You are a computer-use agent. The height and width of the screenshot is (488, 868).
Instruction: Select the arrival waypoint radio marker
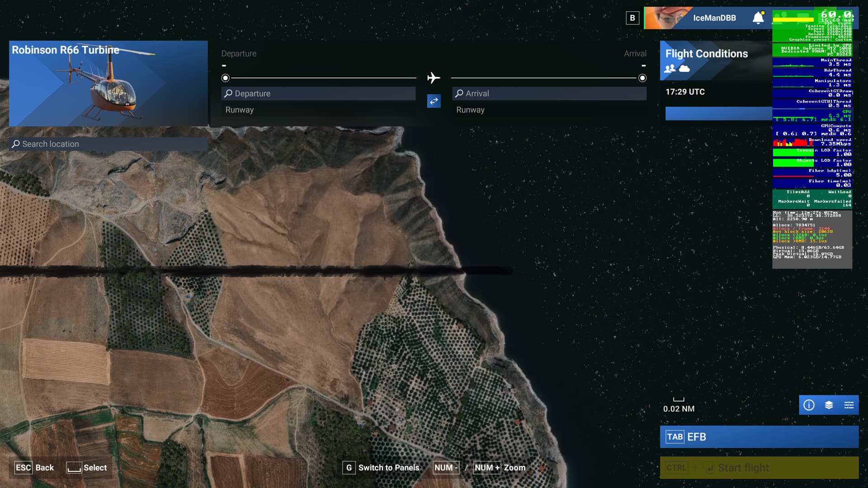click(642, 78)
